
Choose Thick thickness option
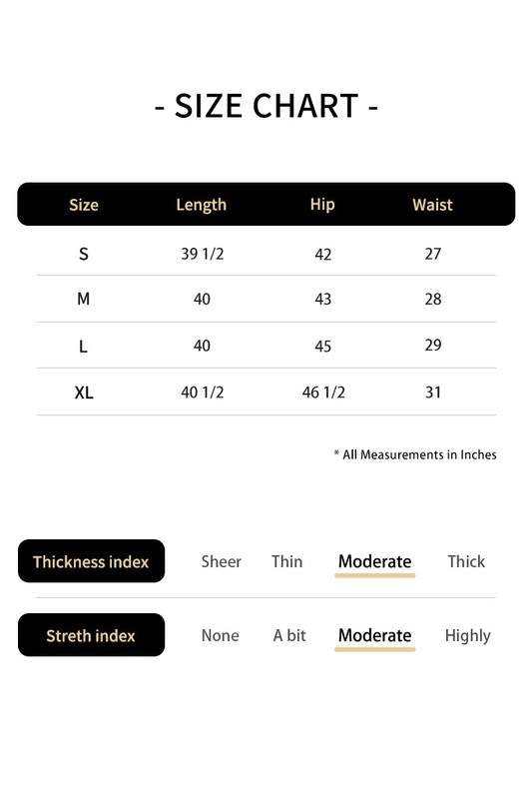pyautogui.click(x=466, y=561)
